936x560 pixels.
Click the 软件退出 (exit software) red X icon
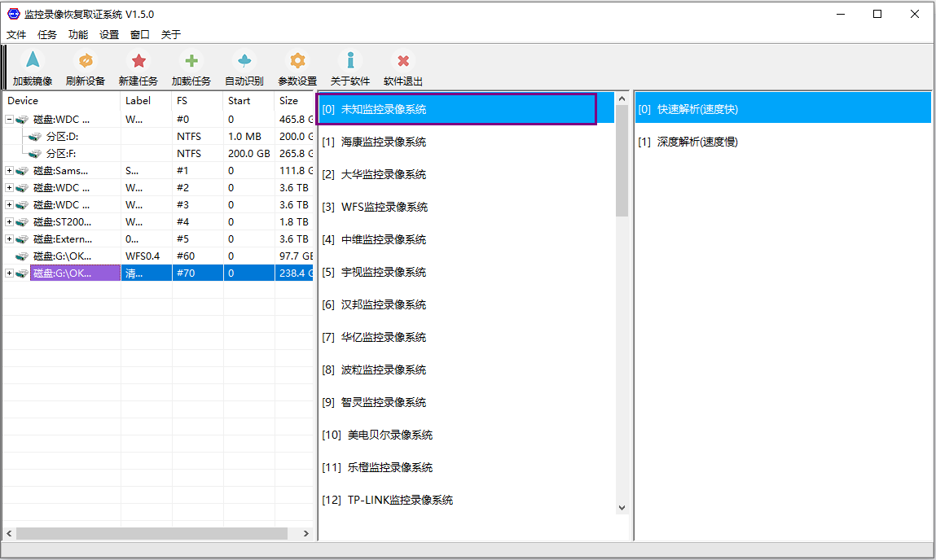tap(402, 62)
